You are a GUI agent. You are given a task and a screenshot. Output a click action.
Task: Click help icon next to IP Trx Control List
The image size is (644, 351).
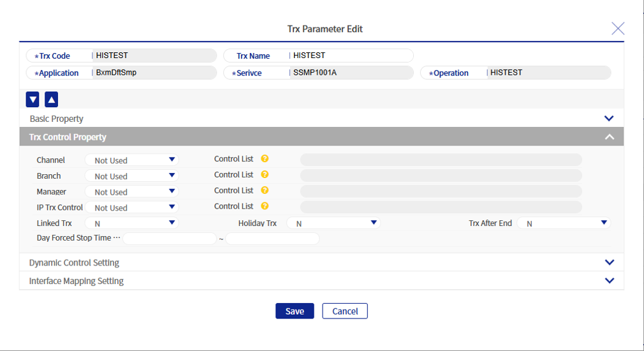pyautogui.click(x=265, y=206)
